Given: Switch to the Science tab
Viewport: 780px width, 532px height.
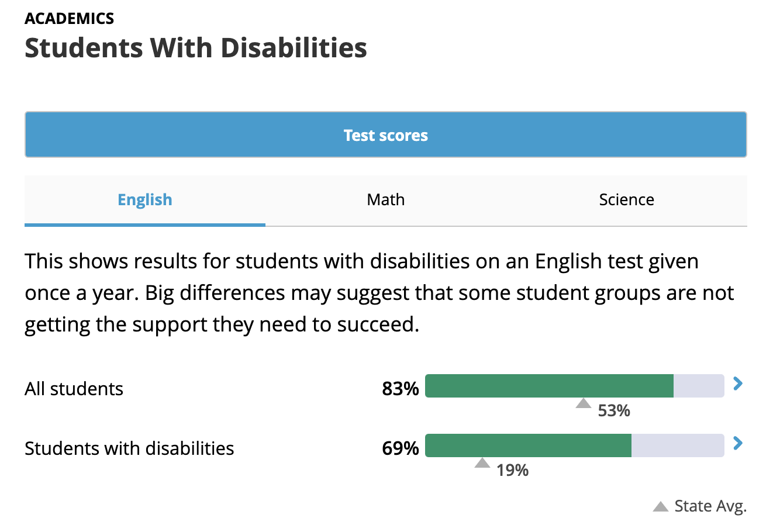Looking at the screenshot, I should click(x=626, y=200).
